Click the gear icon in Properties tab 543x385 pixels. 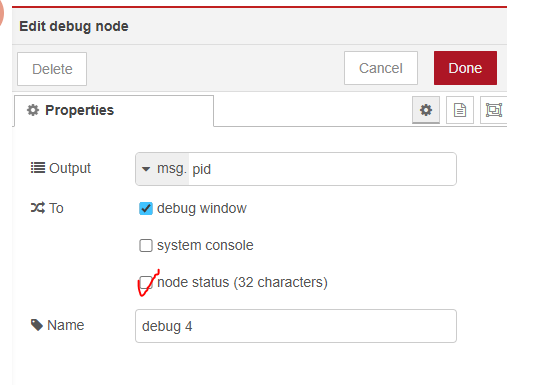(33, 110)
